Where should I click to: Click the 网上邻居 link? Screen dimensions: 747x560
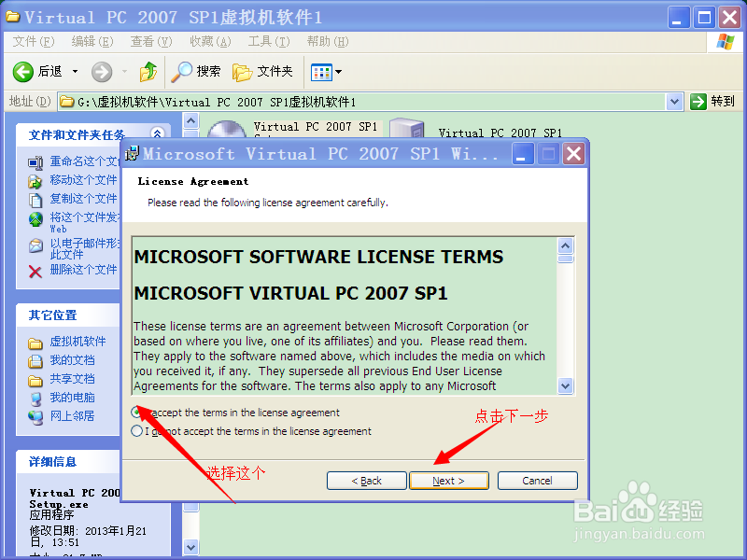pyautogui.click(x=73, y=416)
